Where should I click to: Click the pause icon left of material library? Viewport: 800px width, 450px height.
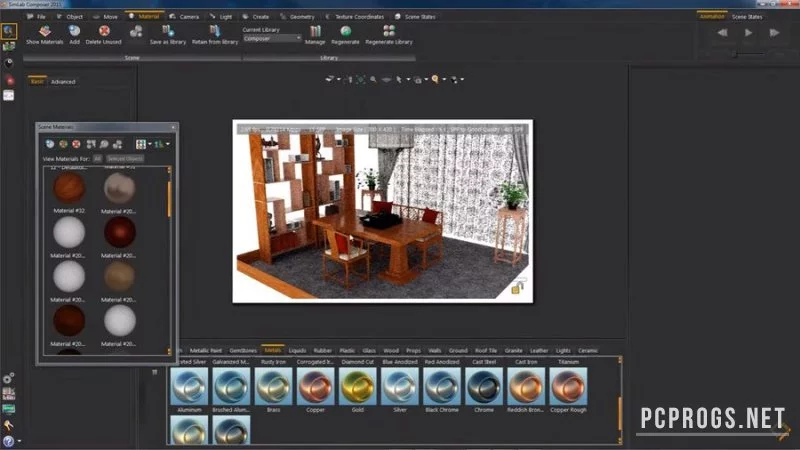(155, 372)
